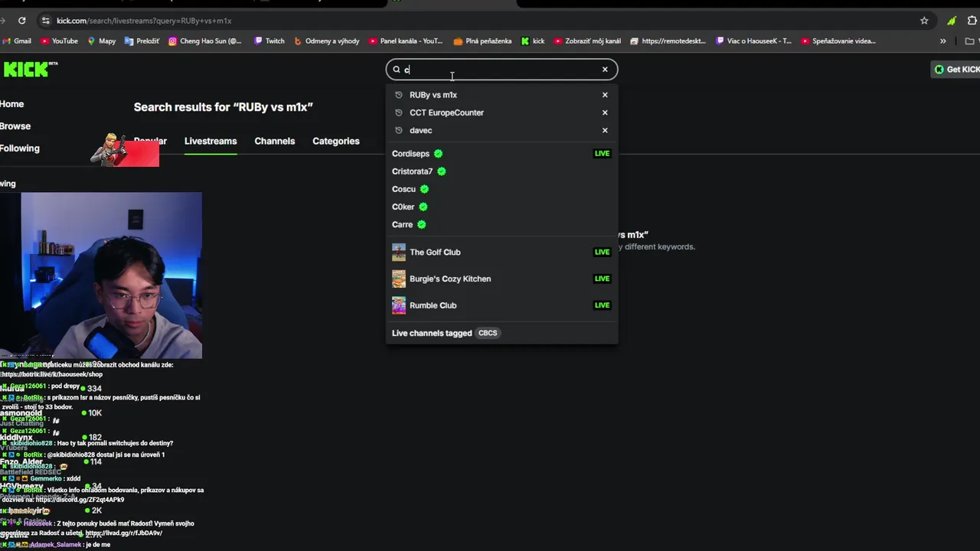This screenshot has height=551, width=980.
Task: Open the Plná peňaženka bookmark
Action: point(482,41)
